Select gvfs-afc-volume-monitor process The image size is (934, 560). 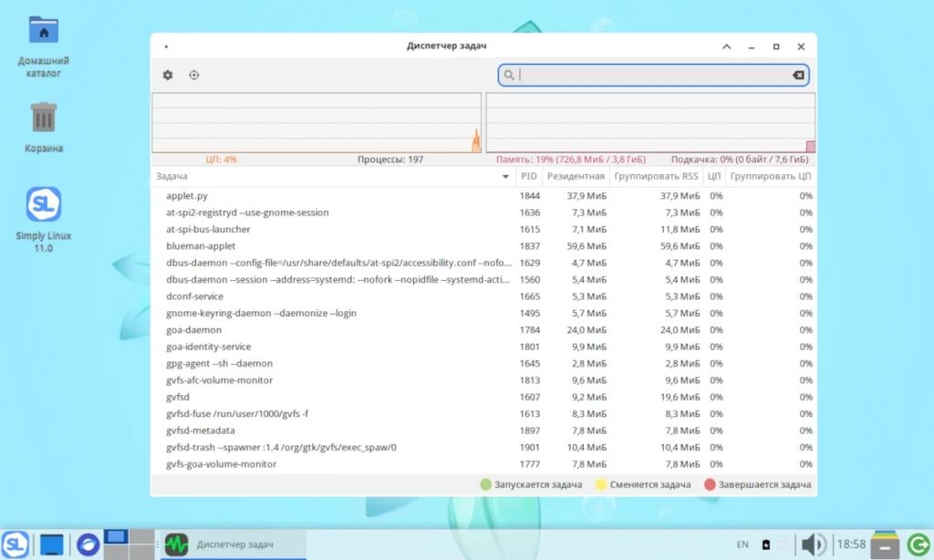[x=483, y=380]
